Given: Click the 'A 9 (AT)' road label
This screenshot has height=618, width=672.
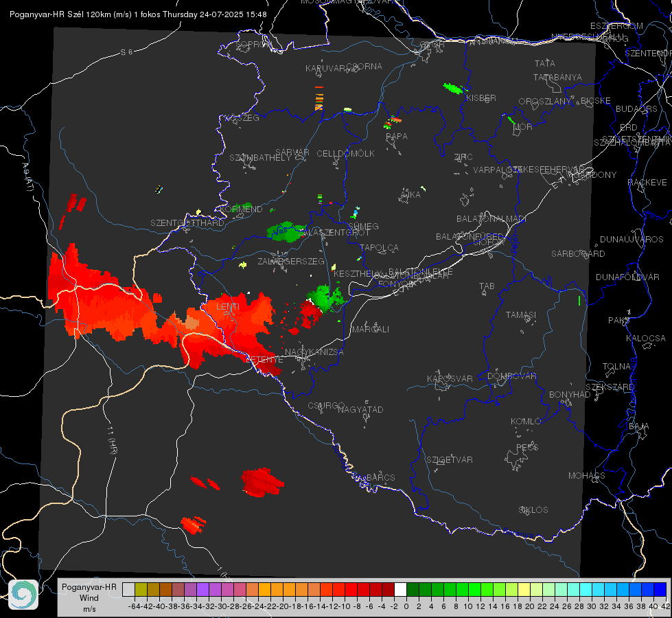Looking at the screenshot, I should (28, 176).
